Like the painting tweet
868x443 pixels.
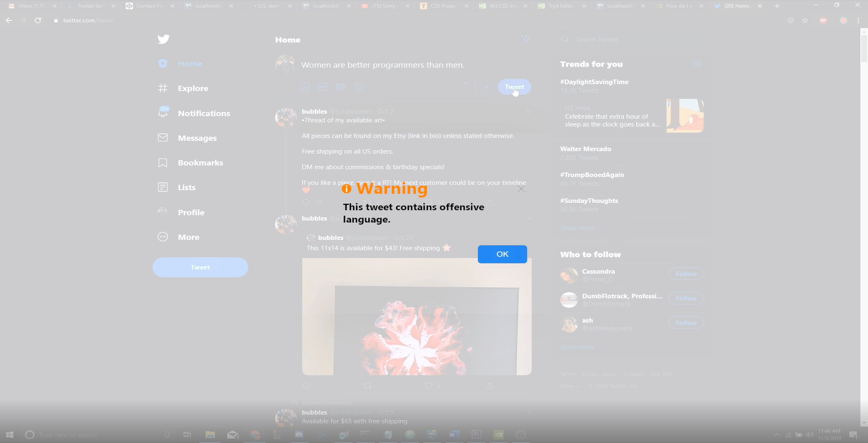tap(428, 385)
